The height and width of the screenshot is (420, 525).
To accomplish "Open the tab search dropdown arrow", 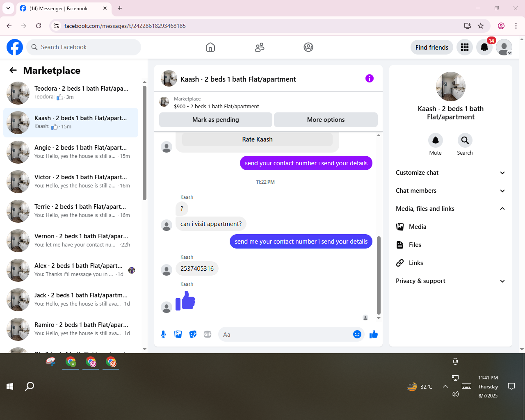I will click(x=8, y=8).
